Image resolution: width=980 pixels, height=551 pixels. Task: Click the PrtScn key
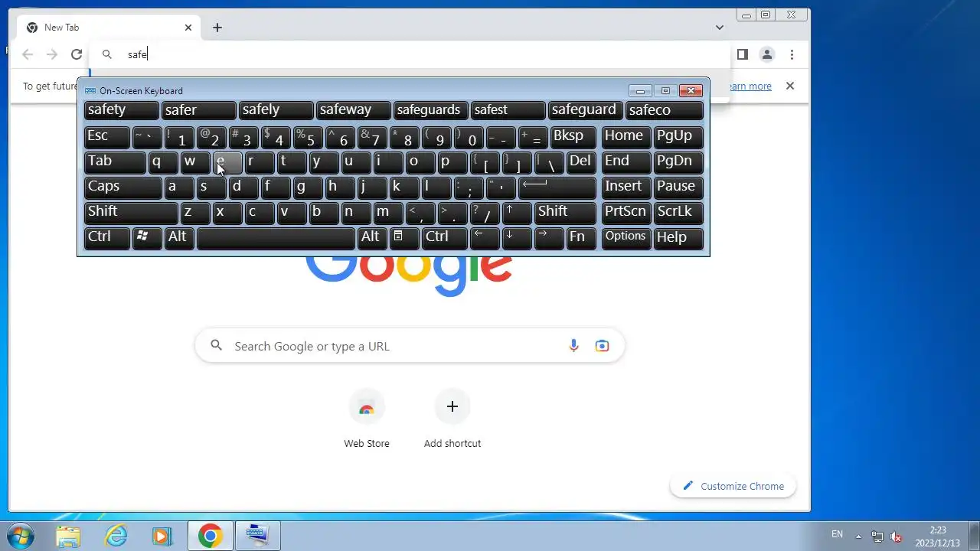626,213
